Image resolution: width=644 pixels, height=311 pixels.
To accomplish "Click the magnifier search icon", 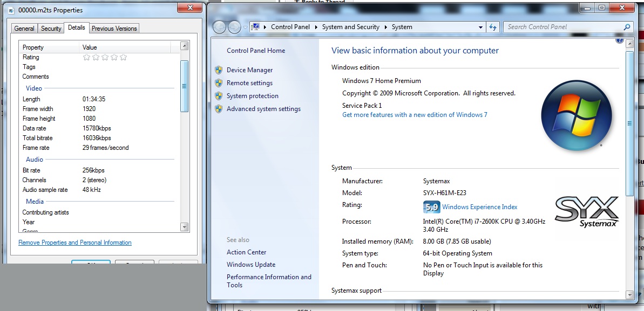I will [627, 27].
